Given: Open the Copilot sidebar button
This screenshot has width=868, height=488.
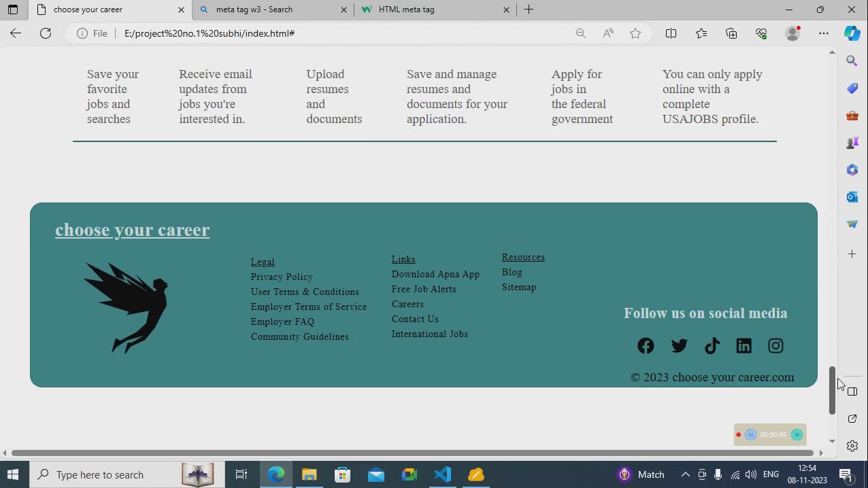Looking at the screenshot, I should (x=852, y=33).
